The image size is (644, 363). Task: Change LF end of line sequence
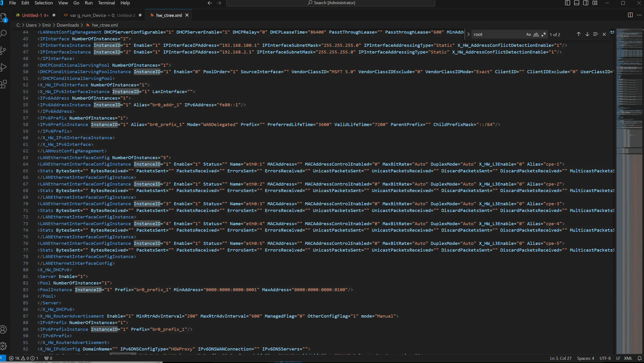(618, 358)
